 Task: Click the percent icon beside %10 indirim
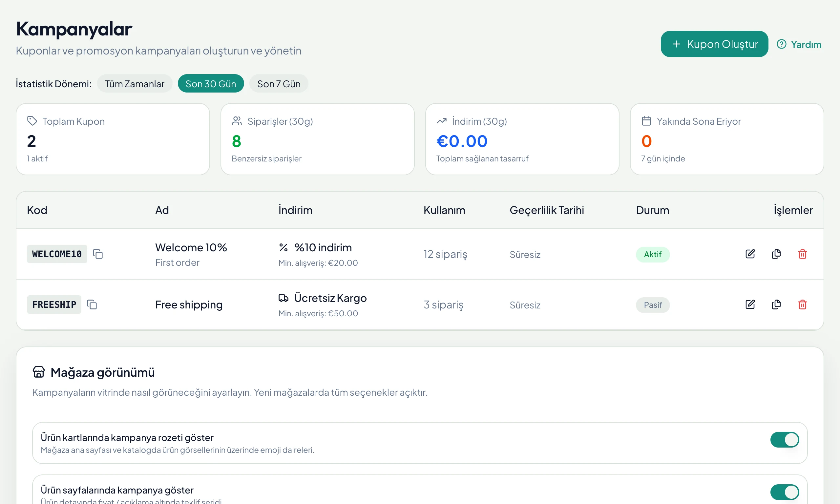(x=283, y=248)
